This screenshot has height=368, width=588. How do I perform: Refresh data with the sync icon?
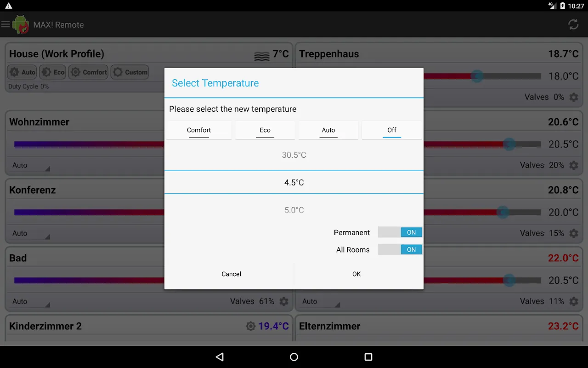pos(573,24)
